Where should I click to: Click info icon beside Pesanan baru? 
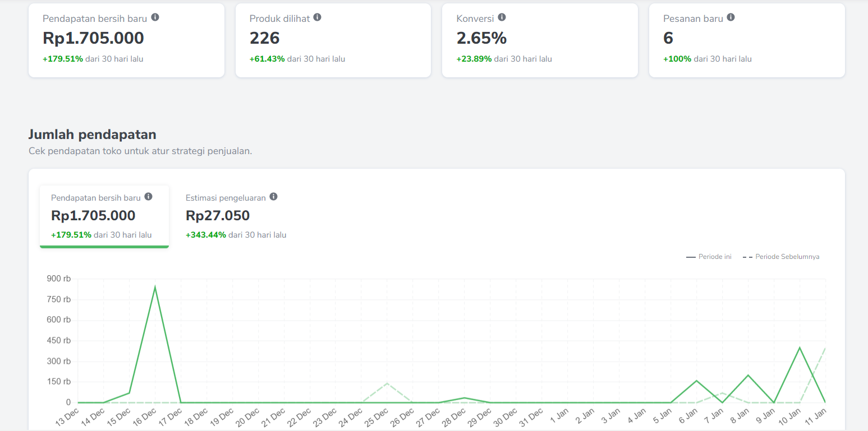(x=731, y=17)
